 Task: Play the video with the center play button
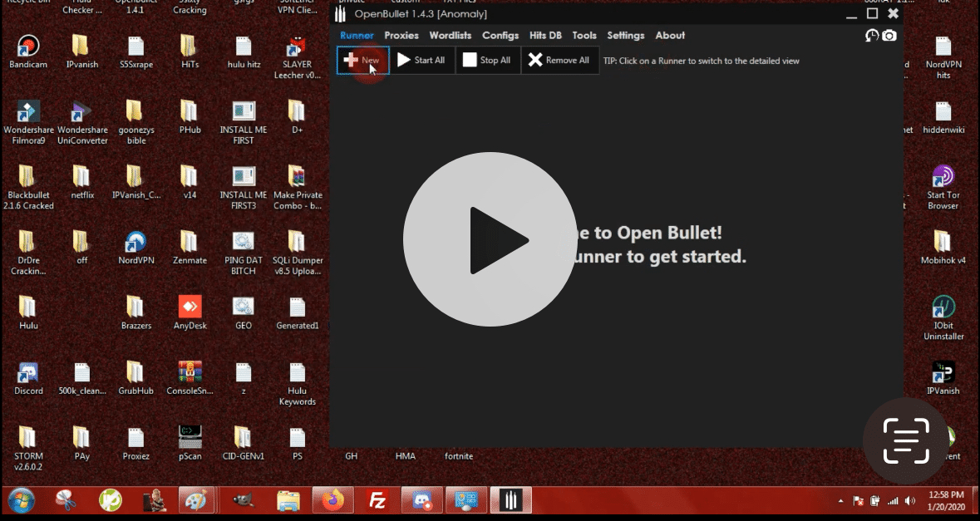click(x=490, y=239)
